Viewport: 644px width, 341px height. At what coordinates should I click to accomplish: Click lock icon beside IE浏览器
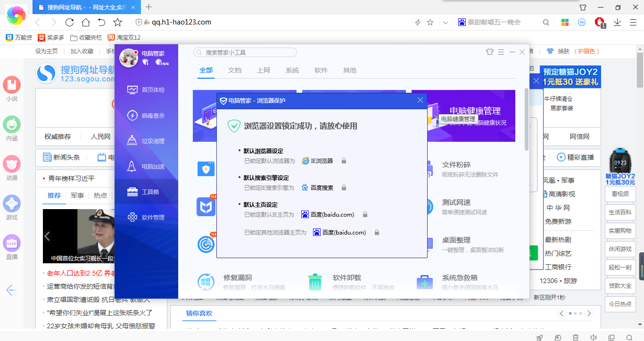(x=344, y=161)
